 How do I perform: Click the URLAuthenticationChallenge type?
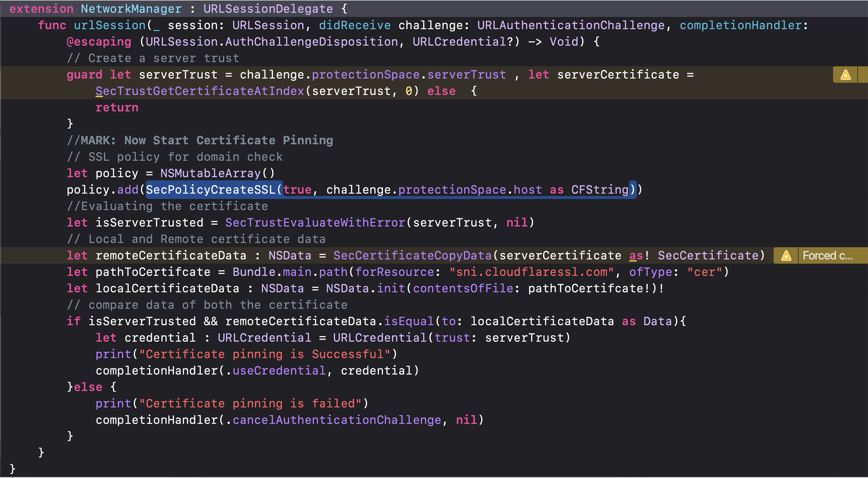pos(571,25)
